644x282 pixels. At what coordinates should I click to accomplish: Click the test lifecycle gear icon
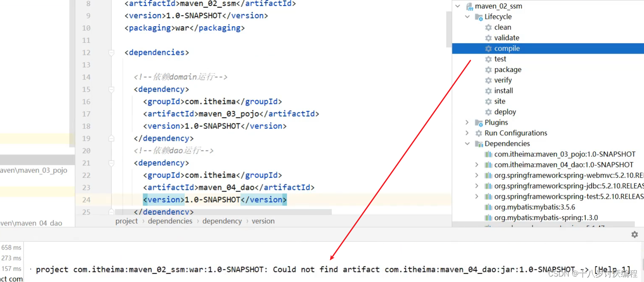click(x=488, y=59)
